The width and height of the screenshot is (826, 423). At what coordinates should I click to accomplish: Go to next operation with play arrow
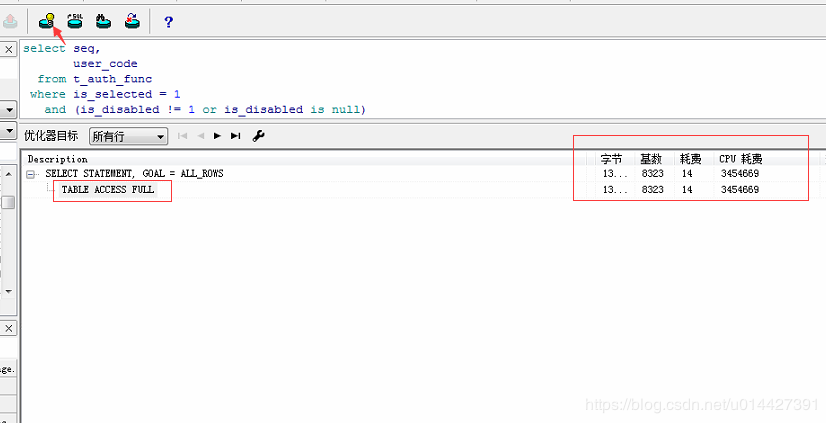[217, 136]
